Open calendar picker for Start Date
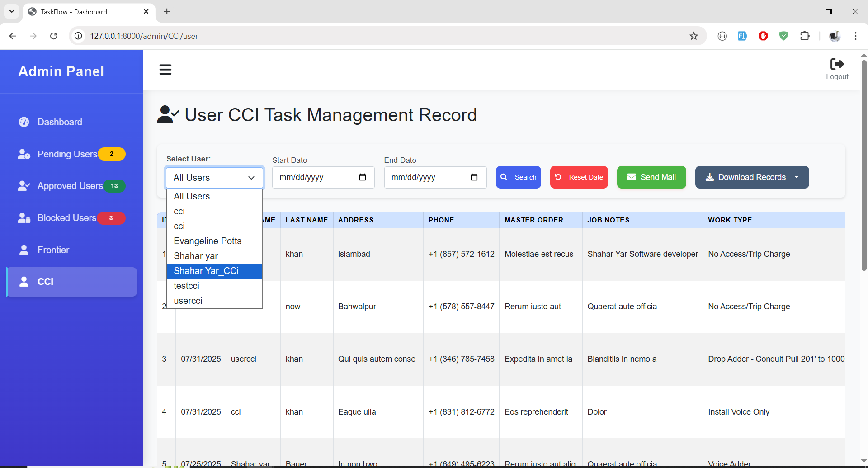This screenshot has height=468, width=868. pyautogui.click(x=362, y=177)
